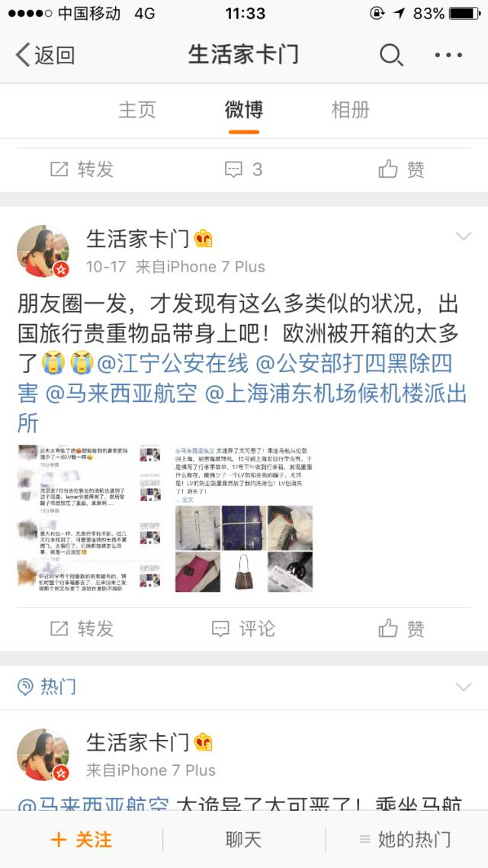Viewport: 488px width, 868px height.
Task: Switch to the 主页 tab
Action: (136, 110)
